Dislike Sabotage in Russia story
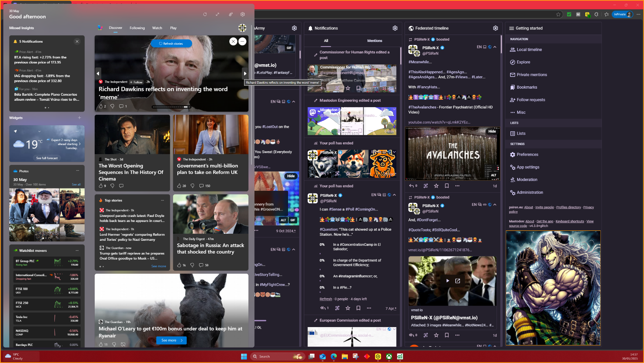The height and width of the screenshot is (363, 644). coord(192,265)
